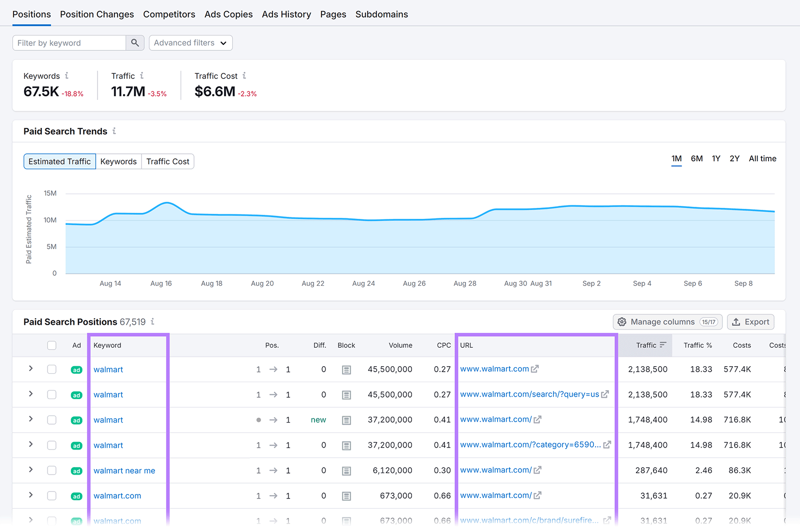Check the select-all checkbox in the table header
This screenshot has width=800, height=532.
click(51, 345)
